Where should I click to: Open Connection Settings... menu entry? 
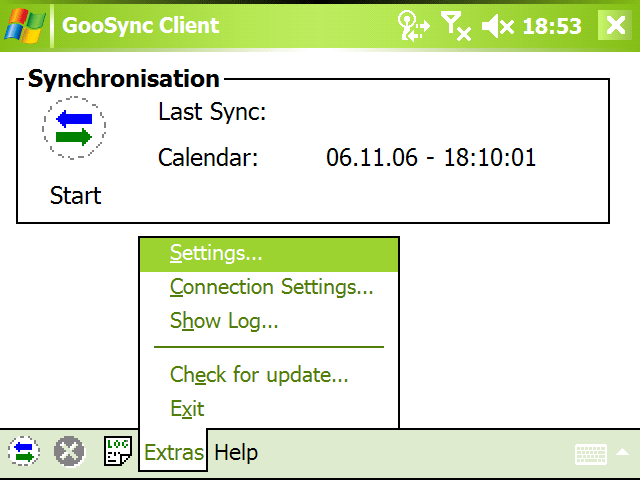pos(269,287)
